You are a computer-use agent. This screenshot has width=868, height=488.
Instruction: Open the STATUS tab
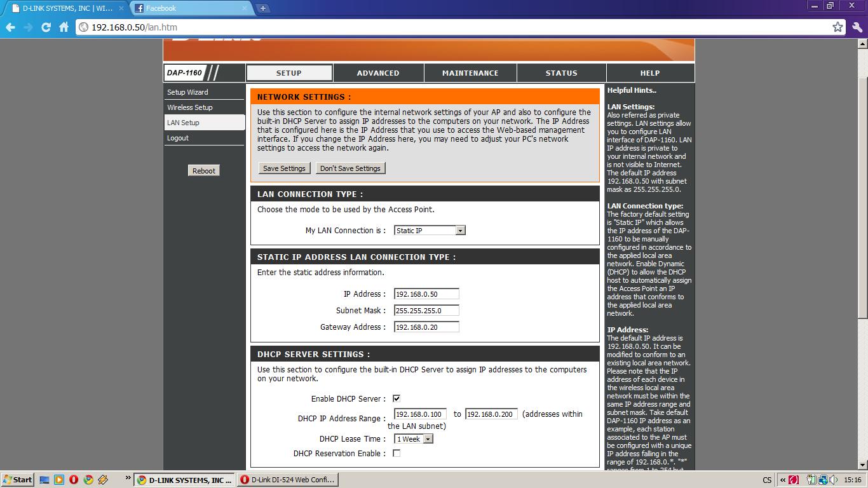pos(561,73)
